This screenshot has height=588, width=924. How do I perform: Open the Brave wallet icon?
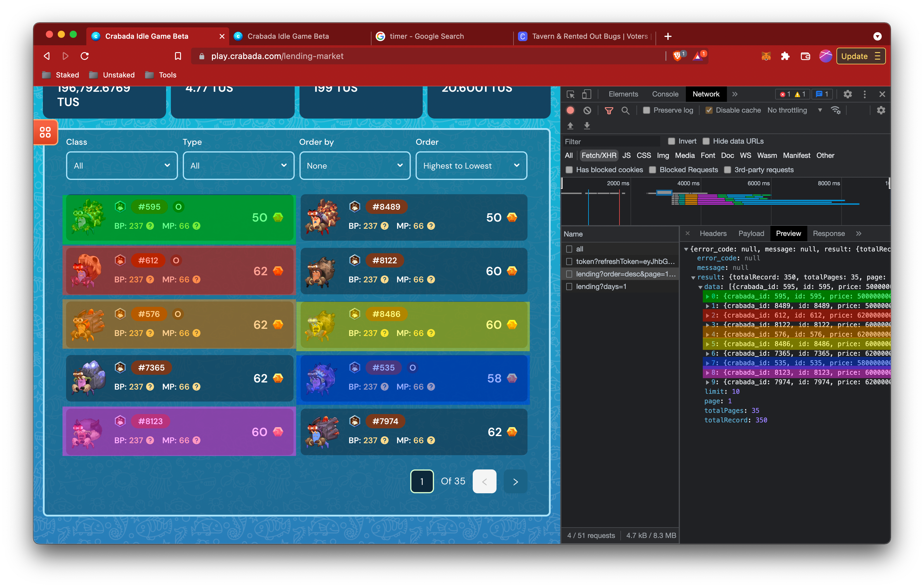tap(805, 56)
